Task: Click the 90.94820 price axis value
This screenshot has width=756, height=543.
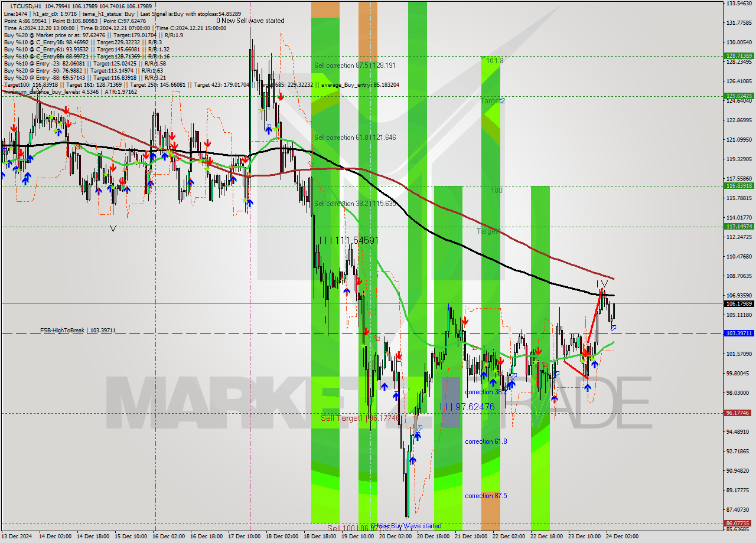Action: pos(739,471)
